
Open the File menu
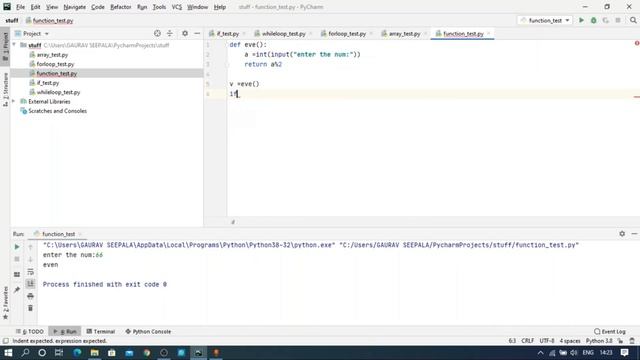click(x=20, y=7)
